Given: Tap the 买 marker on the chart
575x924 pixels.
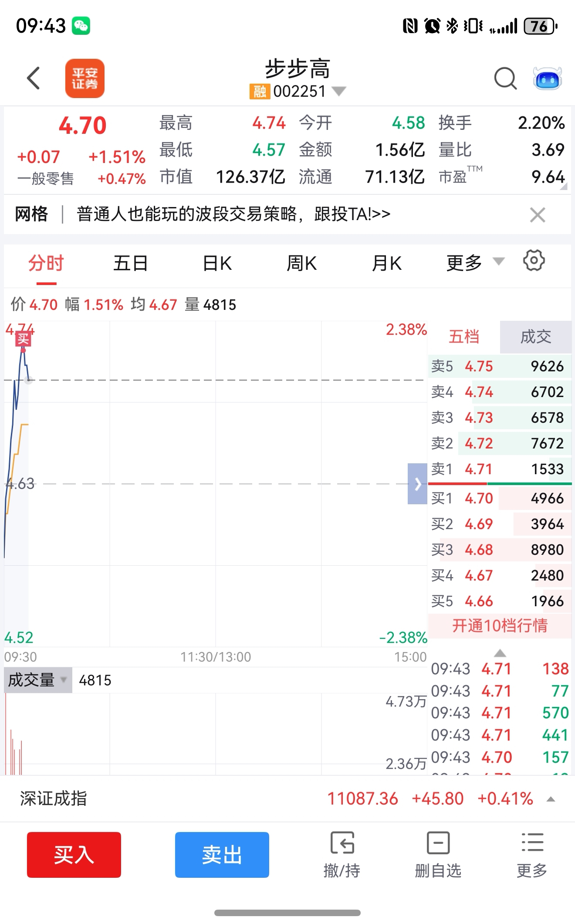Looking at the screenshot, I should (x=23, y=339).
